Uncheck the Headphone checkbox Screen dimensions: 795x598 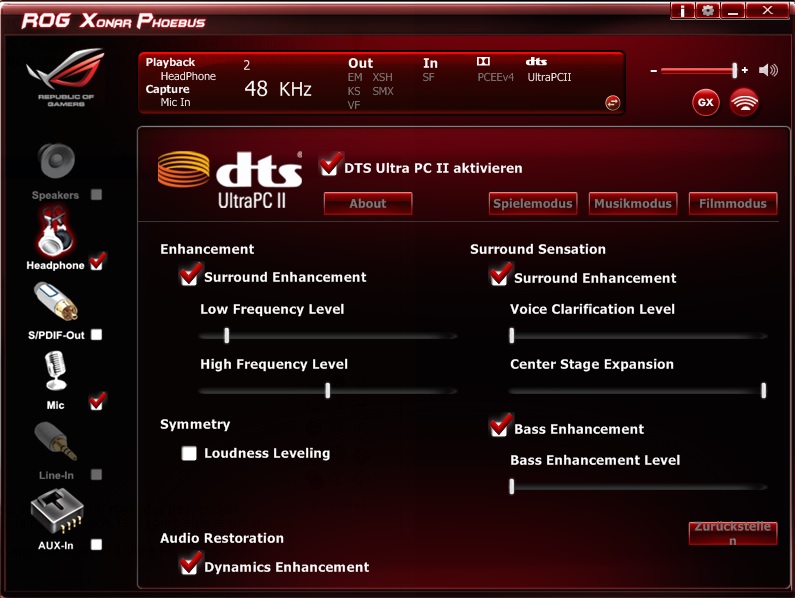click(x=97, y=262)
